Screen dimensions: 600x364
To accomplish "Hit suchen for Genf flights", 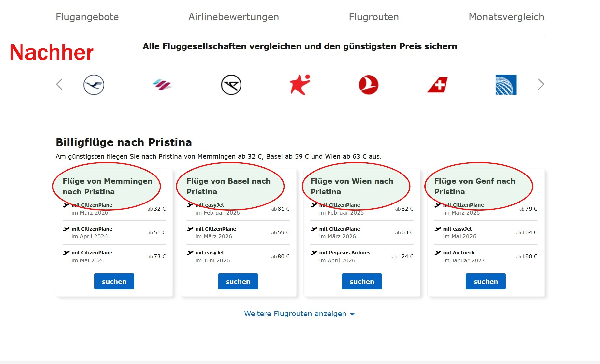I will 486,282.
